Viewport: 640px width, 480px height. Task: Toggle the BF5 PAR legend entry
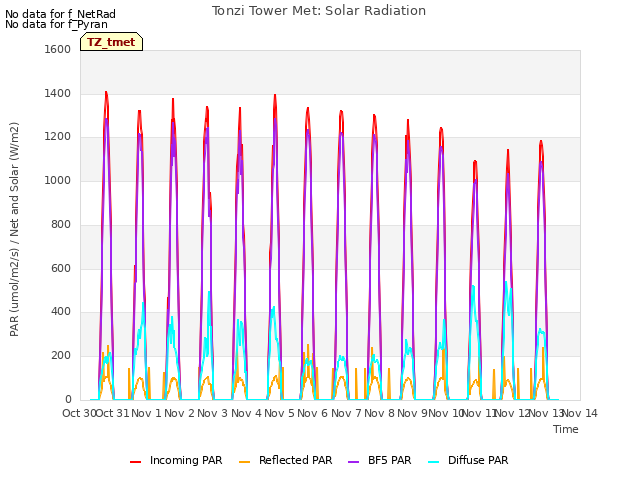coord(379,460)
